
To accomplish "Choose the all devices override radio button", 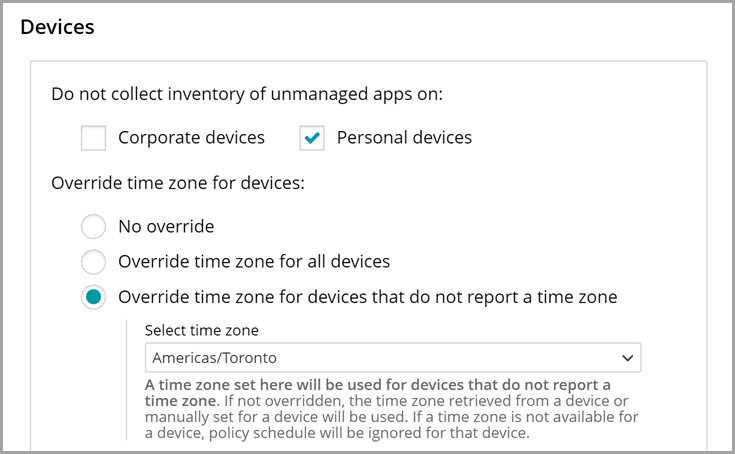I will tap(94, 262).
